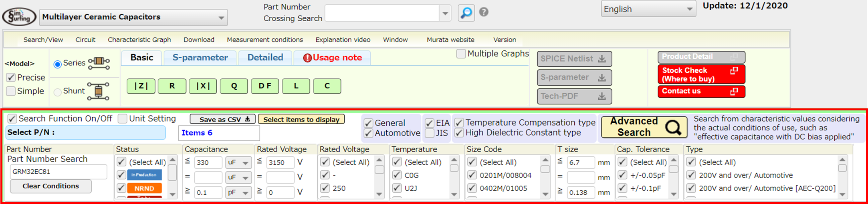Click the Part Number Search input field
This screenshot has width=868, height=204.
(58, 172)
